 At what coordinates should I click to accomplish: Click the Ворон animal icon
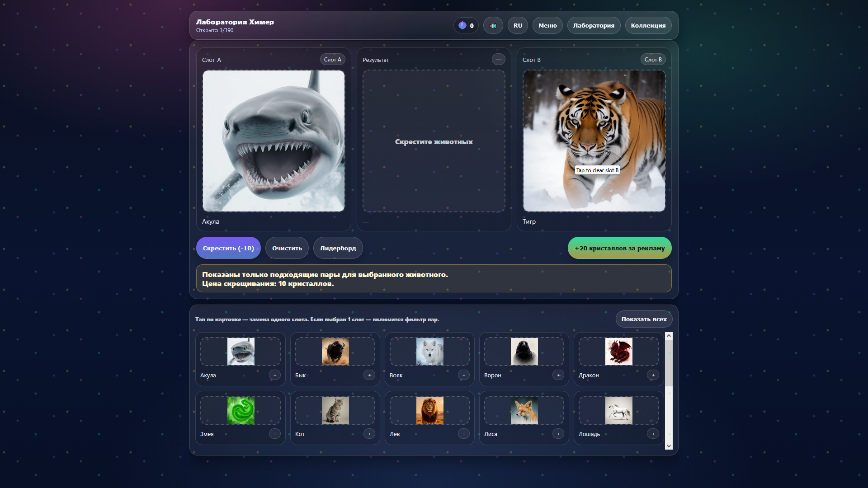coord(524,351)
